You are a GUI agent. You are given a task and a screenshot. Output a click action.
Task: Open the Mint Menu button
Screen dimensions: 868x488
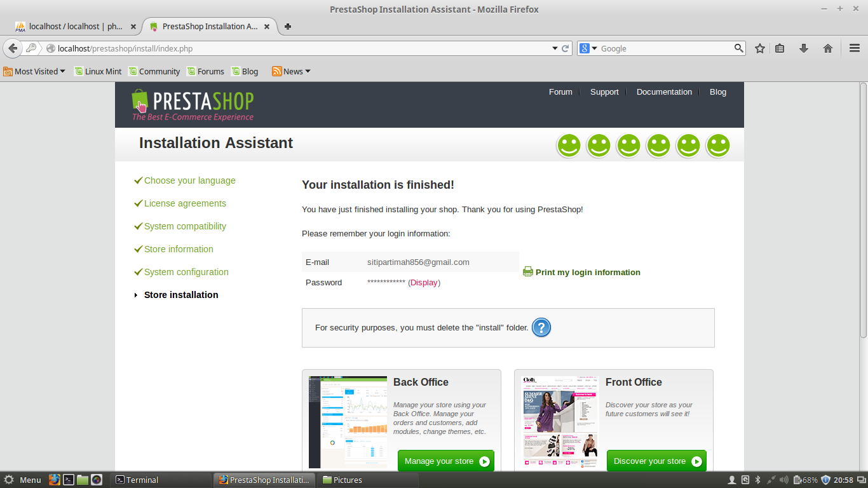23,480
